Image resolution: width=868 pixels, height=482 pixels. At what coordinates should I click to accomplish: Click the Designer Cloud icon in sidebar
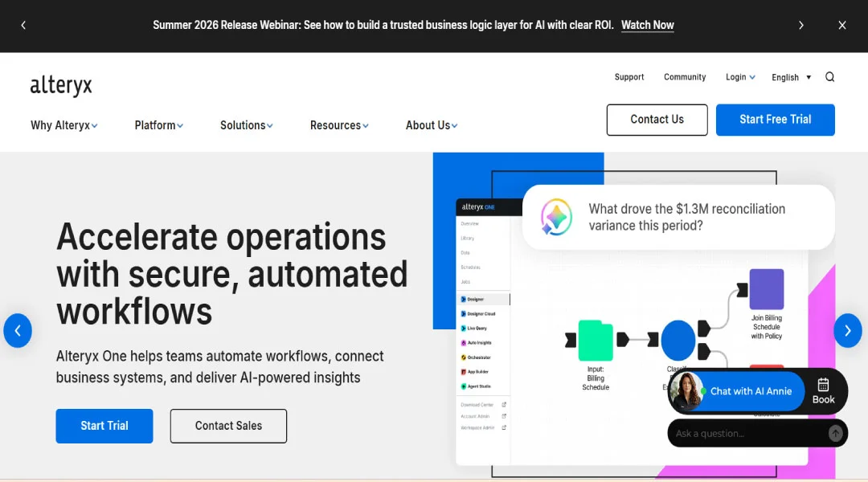click(x=464, y=314)
